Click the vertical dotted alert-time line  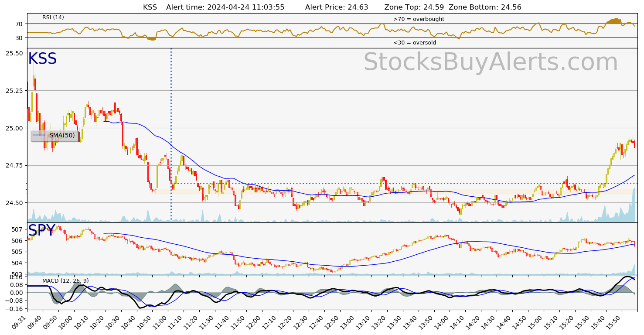(x=171, y=134)
